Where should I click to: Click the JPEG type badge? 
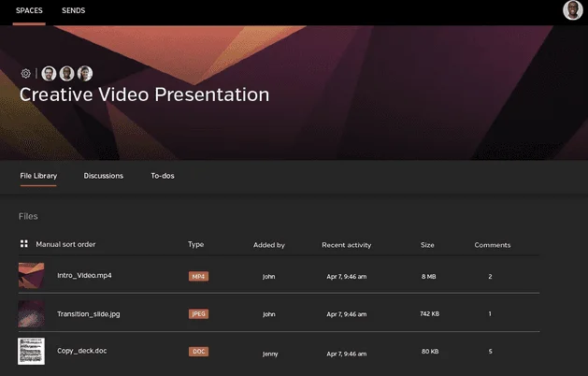point(198,313)
